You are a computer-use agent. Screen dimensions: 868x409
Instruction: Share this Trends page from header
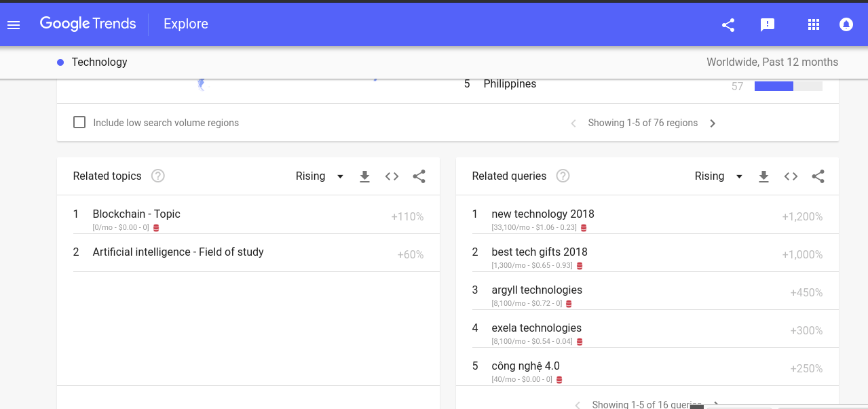(728, 25)
